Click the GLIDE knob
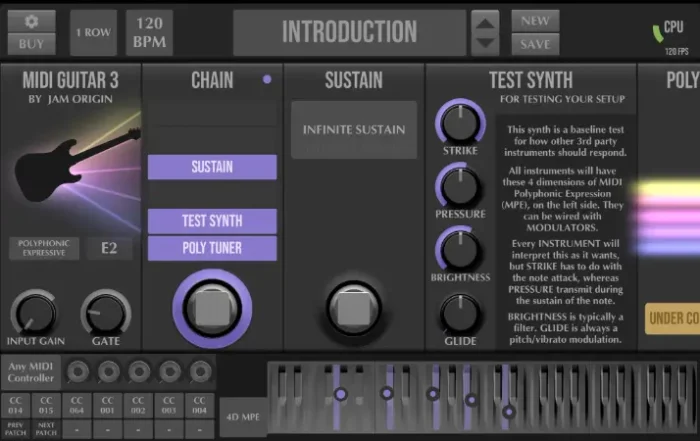The width and height of the screenshot is (700, 441). (x=459, y=313)
